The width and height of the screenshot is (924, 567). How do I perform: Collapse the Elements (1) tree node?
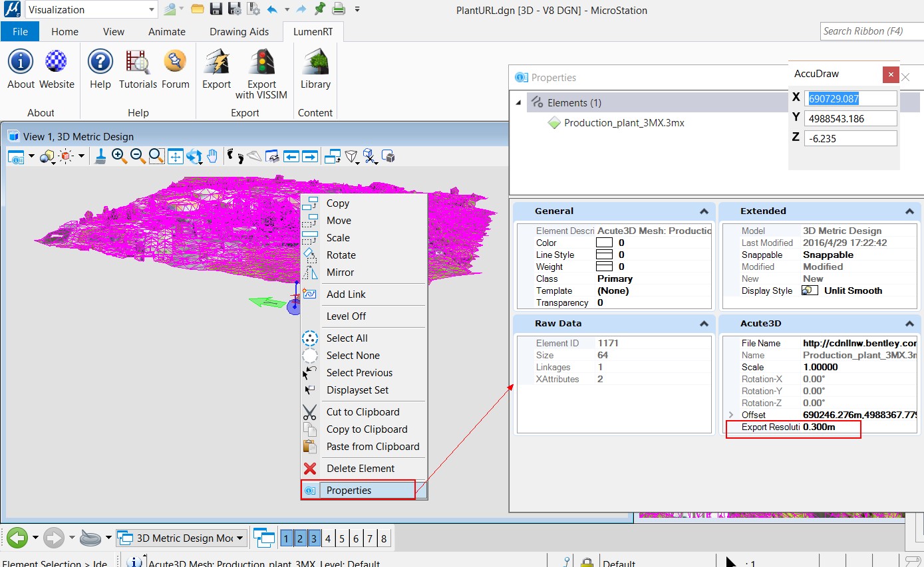click(518, 102)
